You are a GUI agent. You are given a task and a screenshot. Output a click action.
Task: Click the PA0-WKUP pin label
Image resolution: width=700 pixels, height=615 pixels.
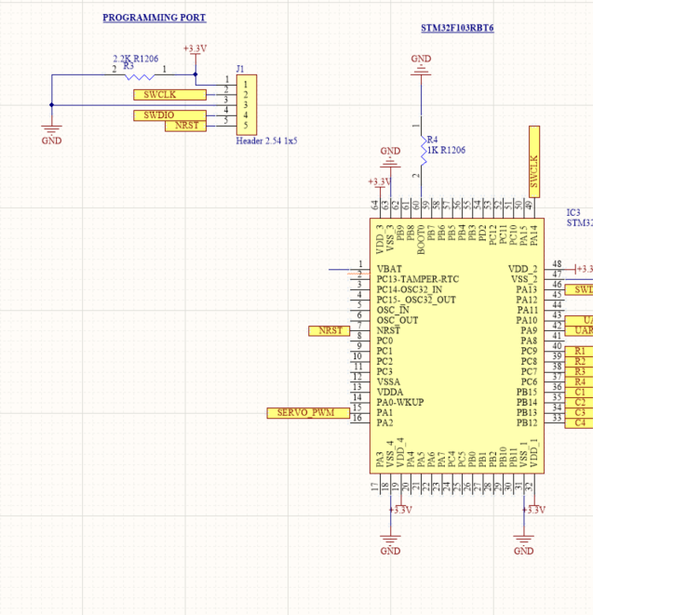coord(400,403)
